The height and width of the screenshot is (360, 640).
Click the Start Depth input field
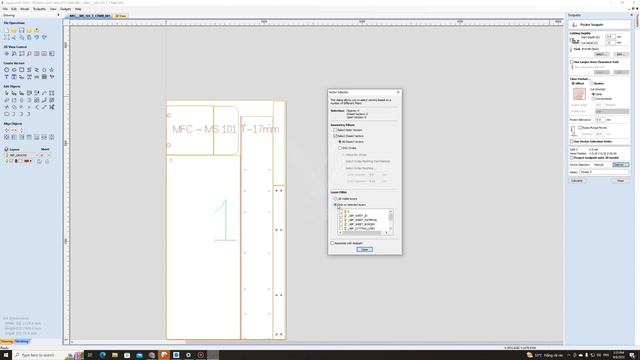pyautogui.click(x=610, y=37)
